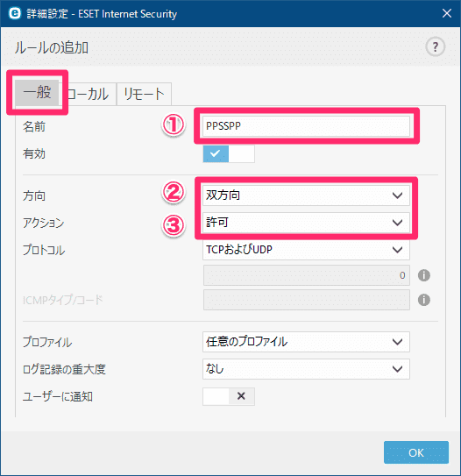Viewport: 461px width, 476px height.
Task: Click the chevron arrow of 方向 dropdown
Action: 397,195
